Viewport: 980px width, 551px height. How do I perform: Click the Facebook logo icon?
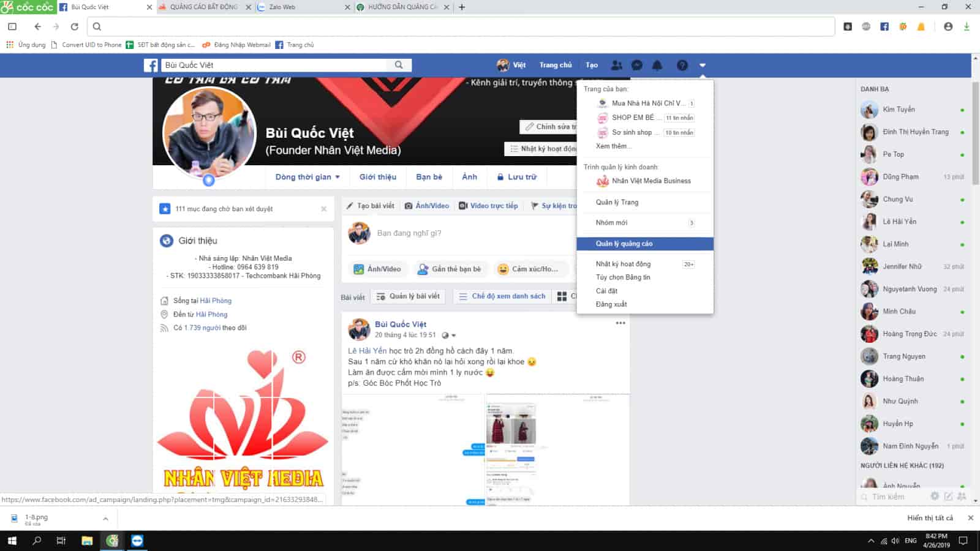(151, 65)
